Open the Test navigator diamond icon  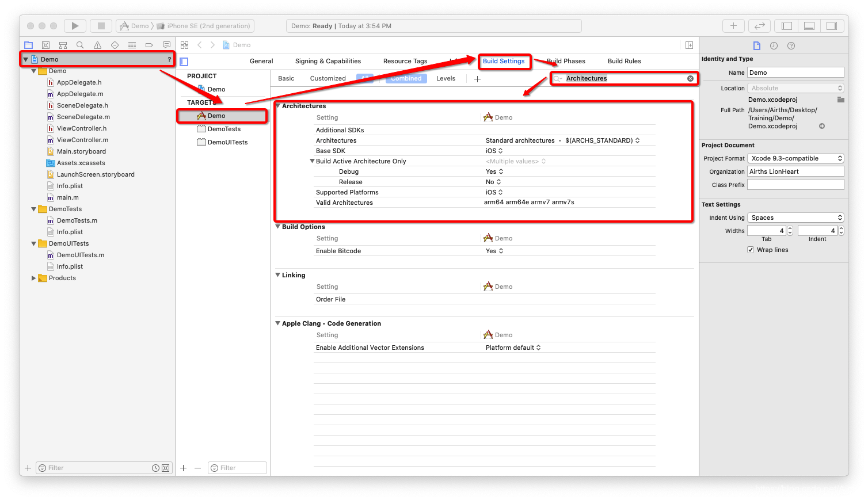tap(115, 45)
